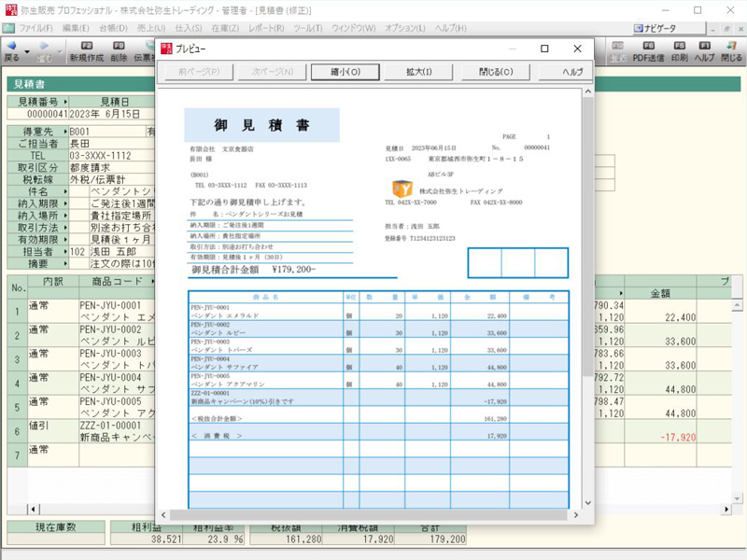The height and width of the screenshot is (560, 747).
Task: Expand the 得意先 lookup arrow
Action: point(65,132)
